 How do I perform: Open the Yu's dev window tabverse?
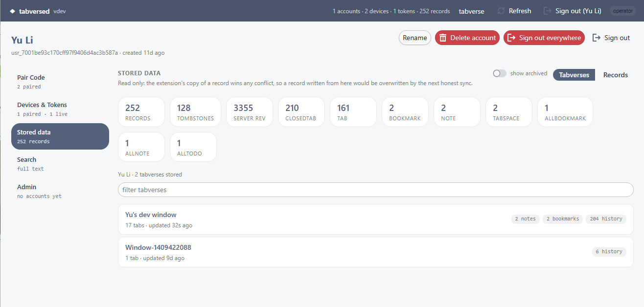coord(376,219)
